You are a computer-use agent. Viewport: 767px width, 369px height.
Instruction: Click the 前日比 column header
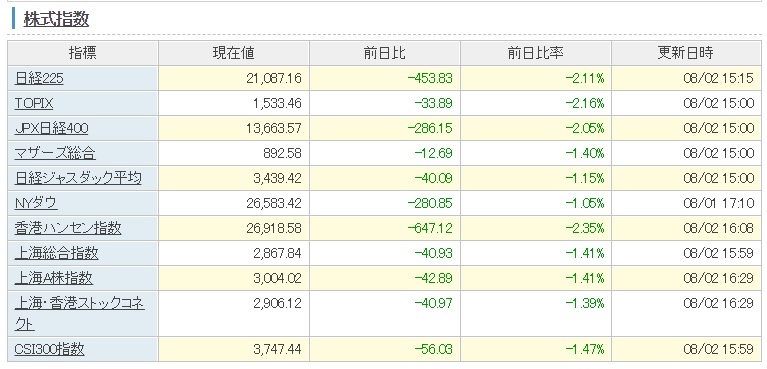click(384, 53)
